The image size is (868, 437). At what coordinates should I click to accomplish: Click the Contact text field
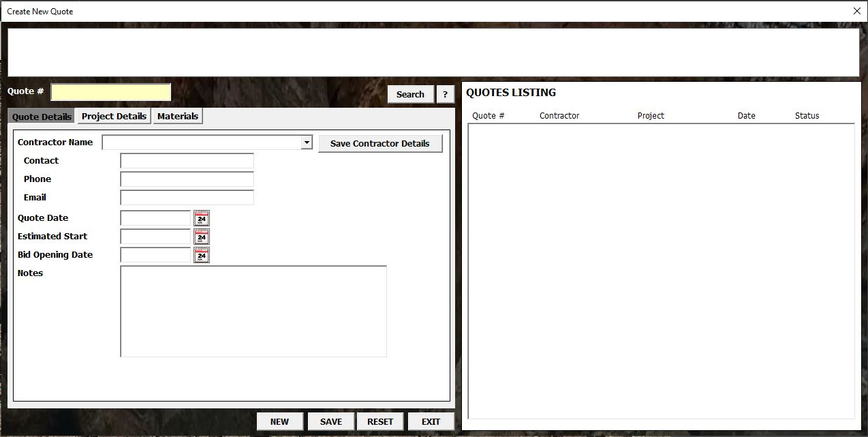pyautogui.click(x=186, y=161)
